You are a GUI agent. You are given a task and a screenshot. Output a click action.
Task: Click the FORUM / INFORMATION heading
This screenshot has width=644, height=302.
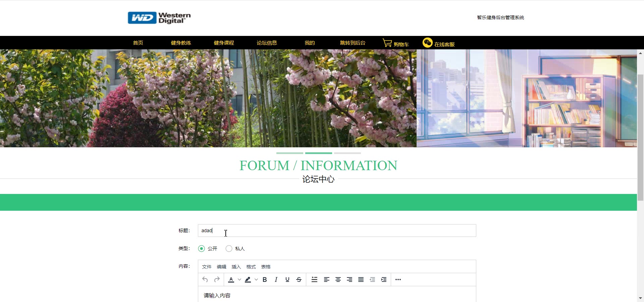click(318, 165)
